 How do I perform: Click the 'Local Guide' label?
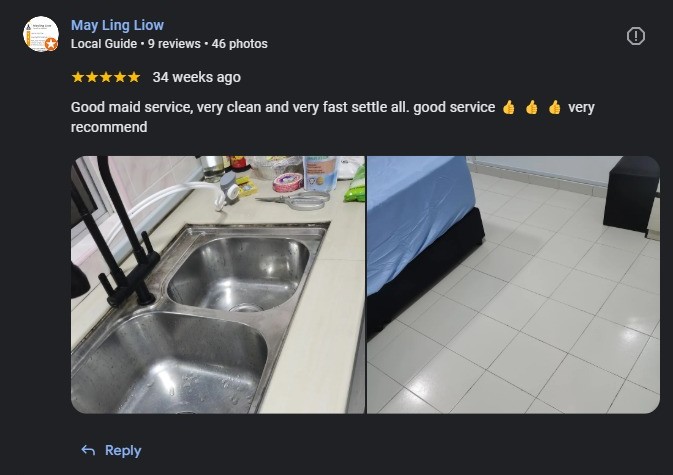(104, 44)
